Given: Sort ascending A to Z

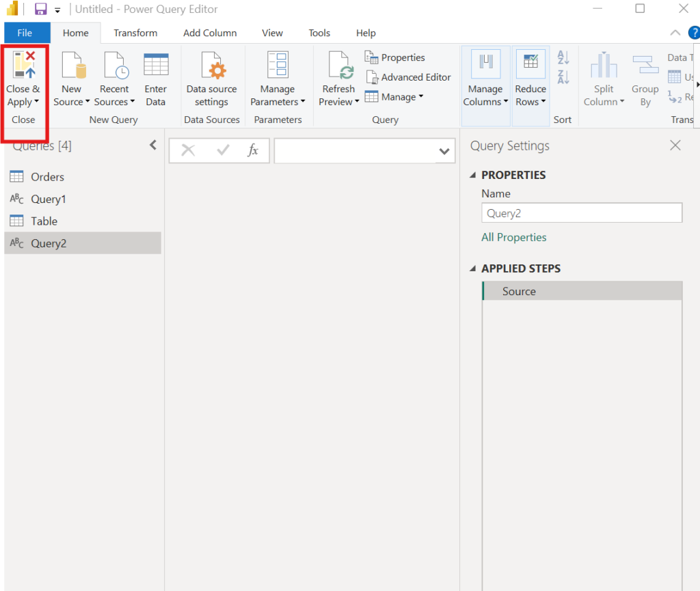Looking at the screenshot, I should pyautogui.click(x=563, y=57).
